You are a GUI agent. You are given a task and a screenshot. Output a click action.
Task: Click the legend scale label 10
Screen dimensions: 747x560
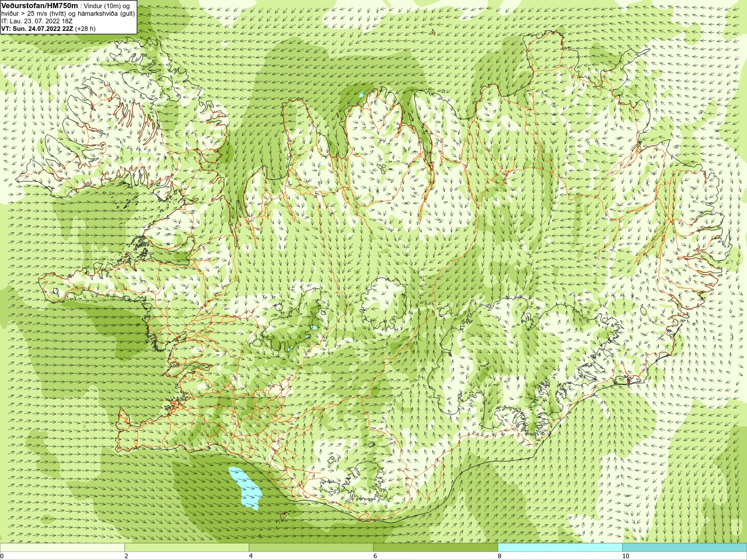coord(626,556)
